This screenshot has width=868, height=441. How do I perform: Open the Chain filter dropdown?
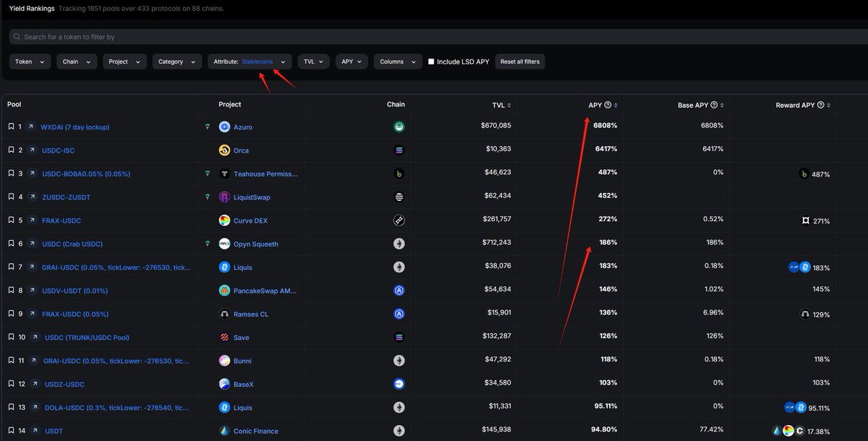coord(77,61)
